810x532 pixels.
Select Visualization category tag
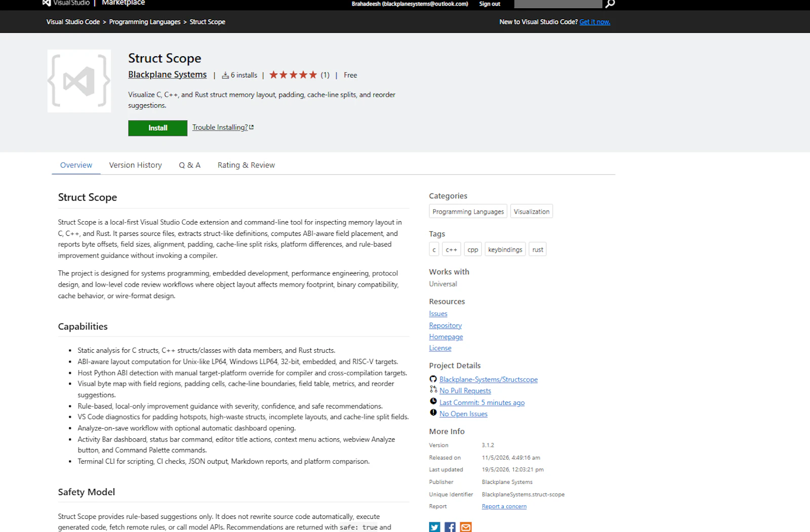[x=532, y=212]
